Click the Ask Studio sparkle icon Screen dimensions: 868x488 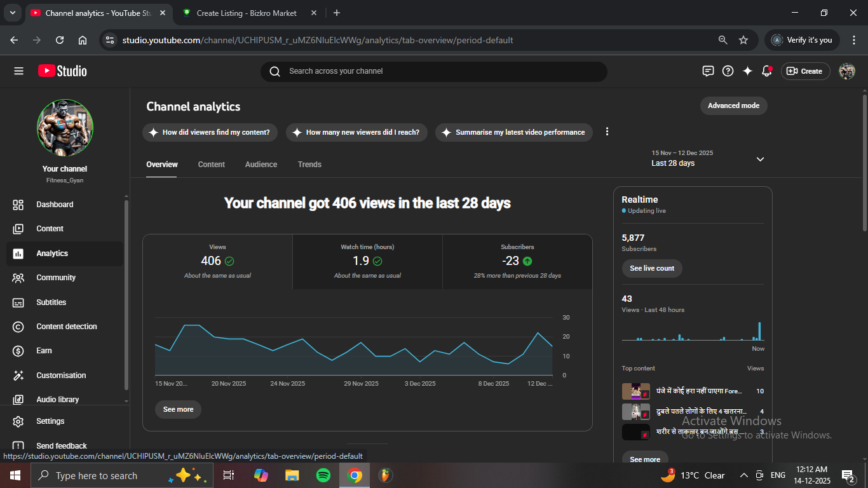(747, 71)
